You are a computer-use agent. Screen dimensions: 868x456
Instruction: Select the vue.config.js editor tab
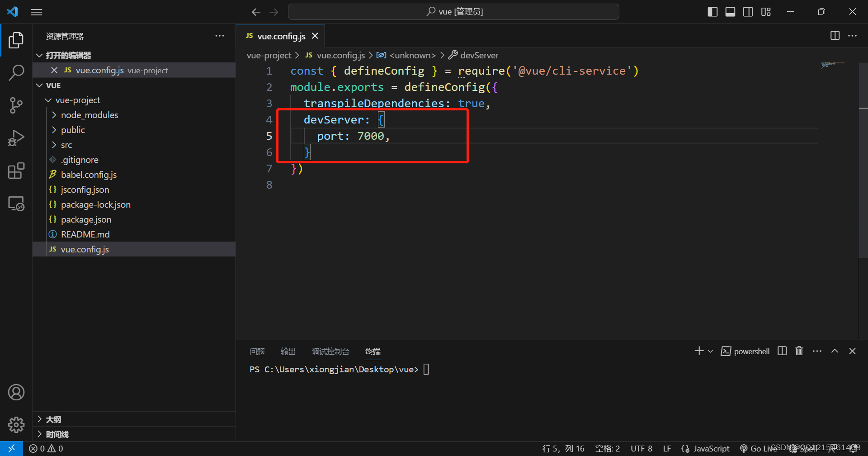click(x=280, y=36)
